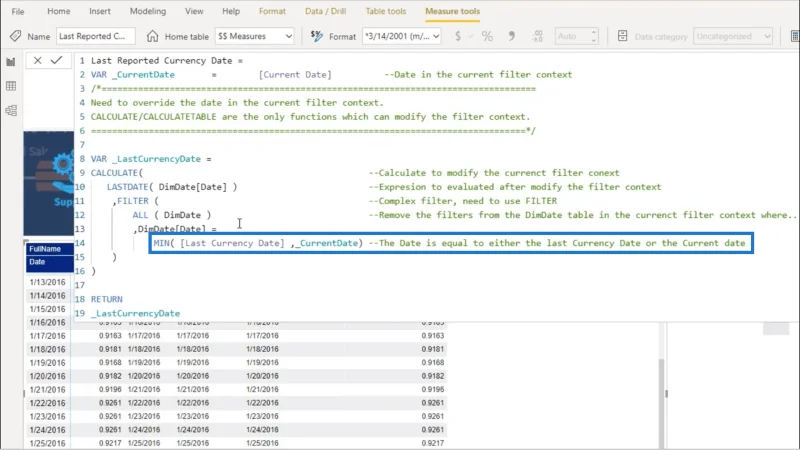Cancel the formula edit with X
The height and width of the screenshot is (450, 800).
(x=37, y=60)
